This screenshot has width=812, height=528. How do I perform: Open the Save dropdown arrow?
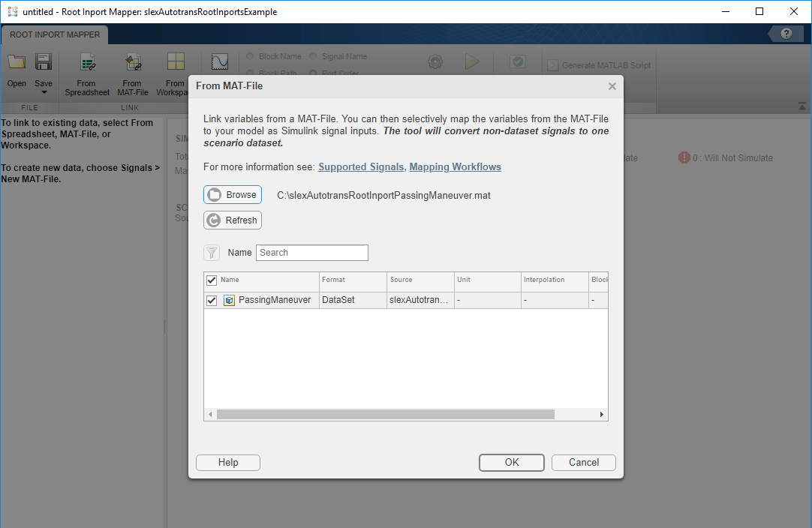[44, 93]
